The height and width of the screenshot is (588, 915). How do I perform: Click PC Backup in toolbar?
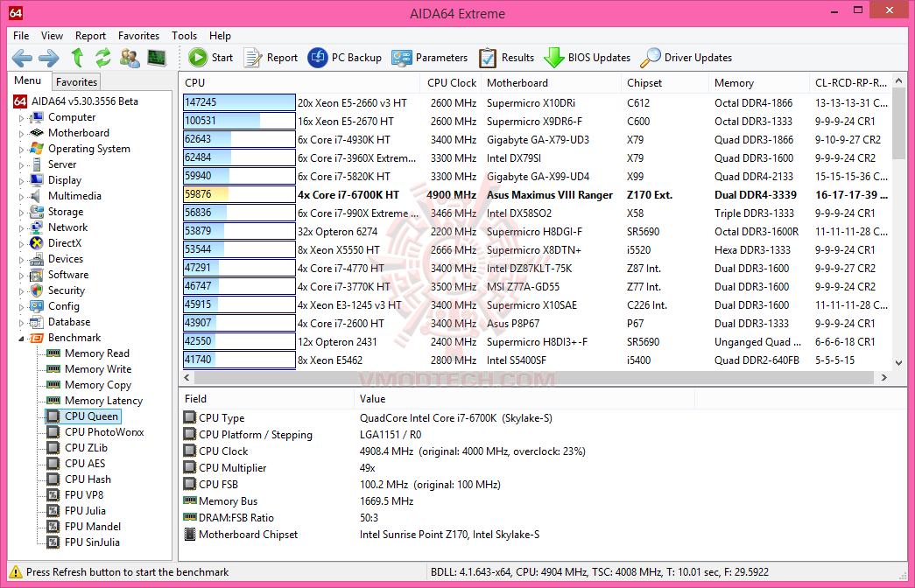344,57
